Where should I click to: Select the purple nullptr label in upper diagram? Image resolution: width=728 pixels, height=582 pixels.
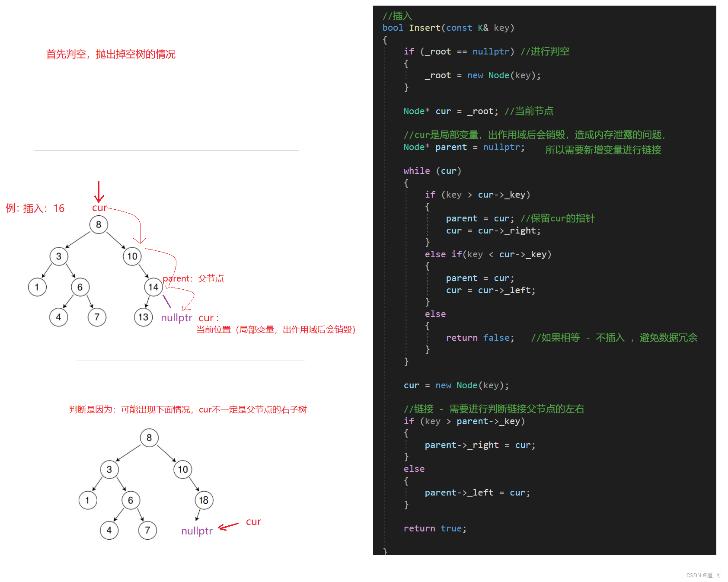176,317
